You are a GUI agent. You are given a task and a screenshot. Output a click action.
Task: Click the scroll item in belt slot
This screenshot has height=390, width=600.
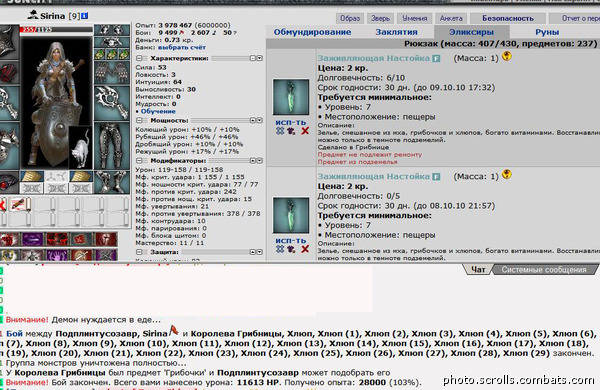pos(18,204)
